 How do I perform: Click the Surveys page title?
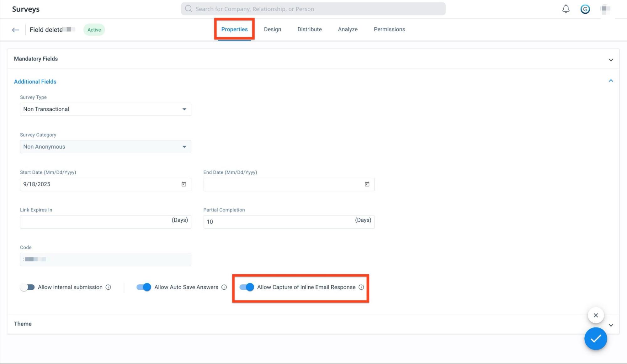coord(26,9)
